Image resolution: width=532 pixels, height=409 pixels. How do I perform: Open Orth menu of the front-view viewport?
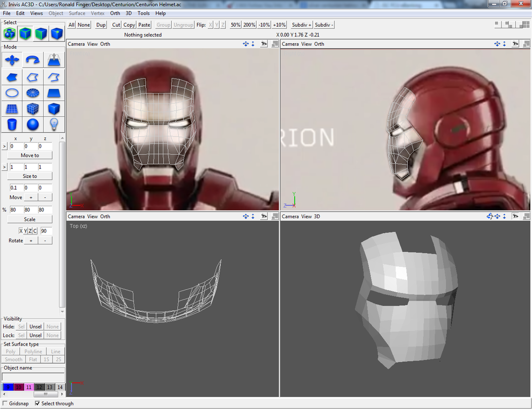(105, 44)
